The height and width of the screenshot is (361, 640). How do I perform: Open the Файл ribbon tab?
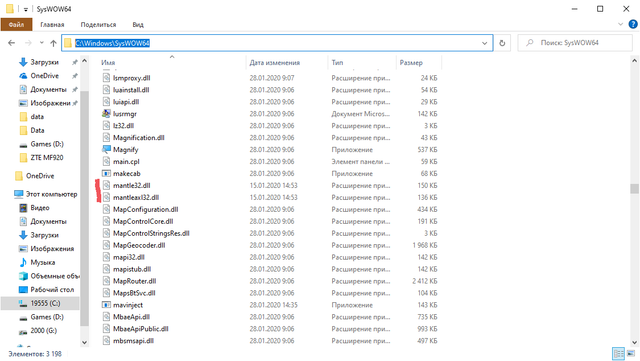(16, 25)
